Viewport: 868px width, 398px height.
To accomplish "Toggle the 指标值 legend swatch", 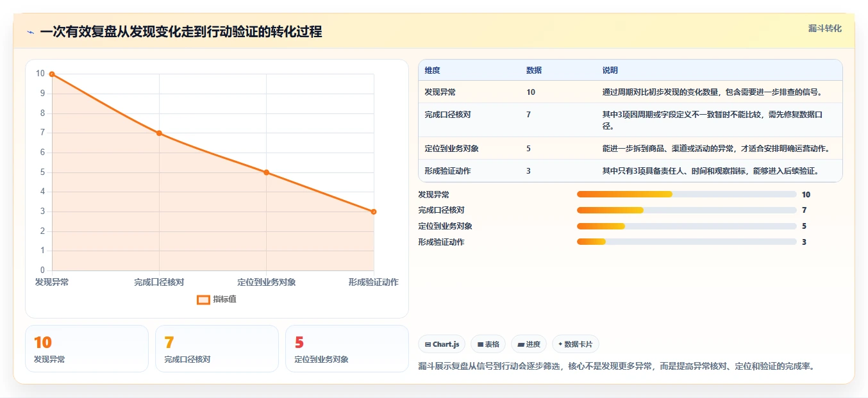I will coord(203,299).
